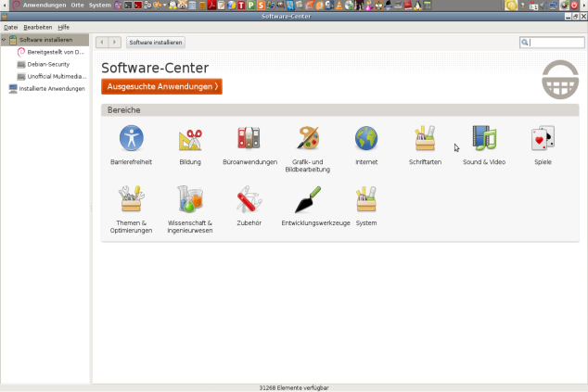Go back with the left arrow button
This screenshot has width=588, height=392.
(102, 43)
